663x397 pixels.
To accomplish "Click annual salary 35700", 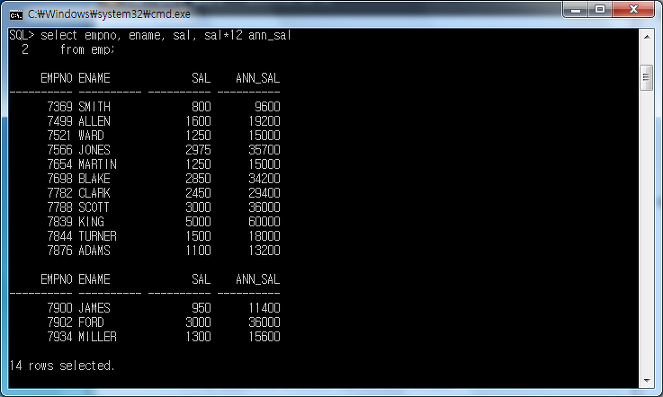I will pyautogui.click(x=264, y=150).
